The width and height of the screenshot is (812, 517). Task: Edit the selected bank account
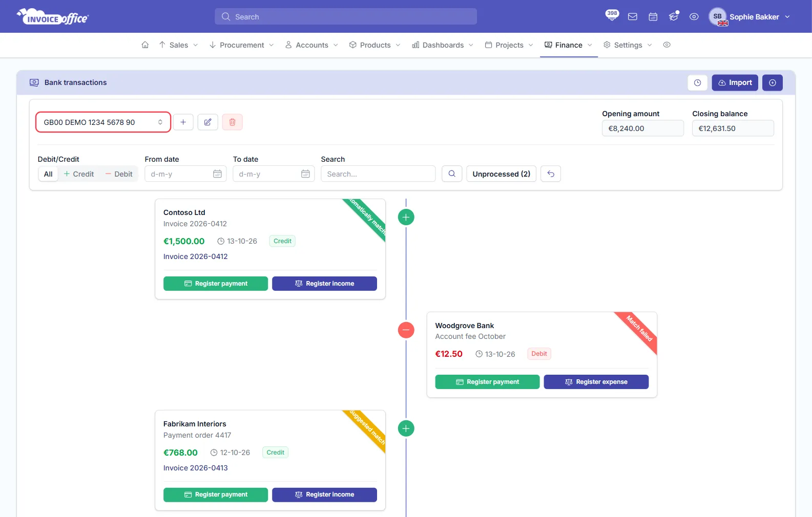tap(207, 122)
